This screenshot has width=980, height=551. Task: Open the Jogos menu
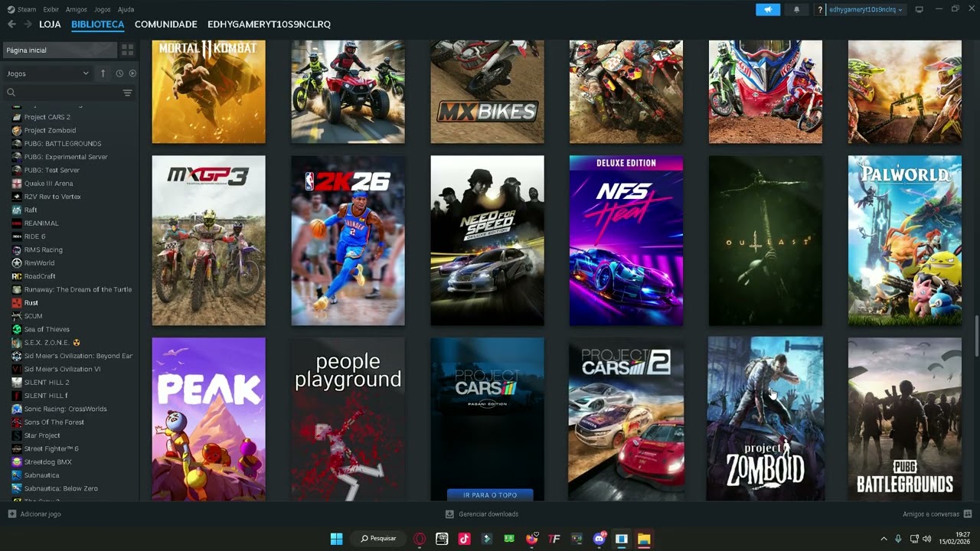coord(102,9)
